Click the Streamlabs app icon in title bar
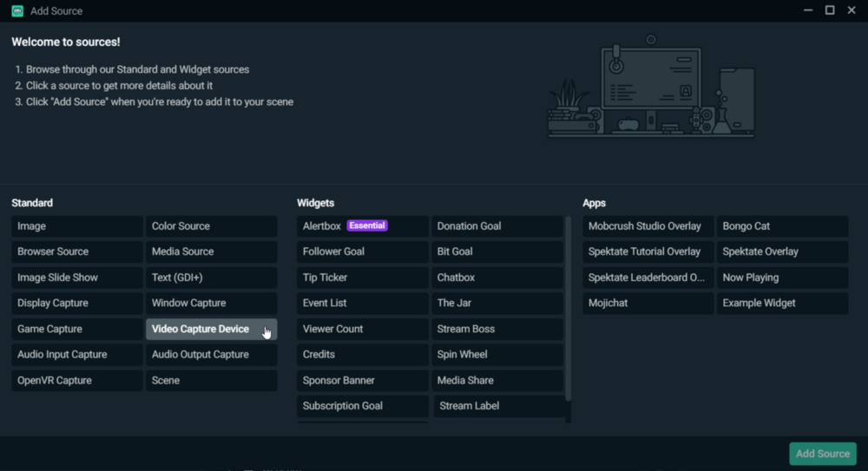 point(17,10)
